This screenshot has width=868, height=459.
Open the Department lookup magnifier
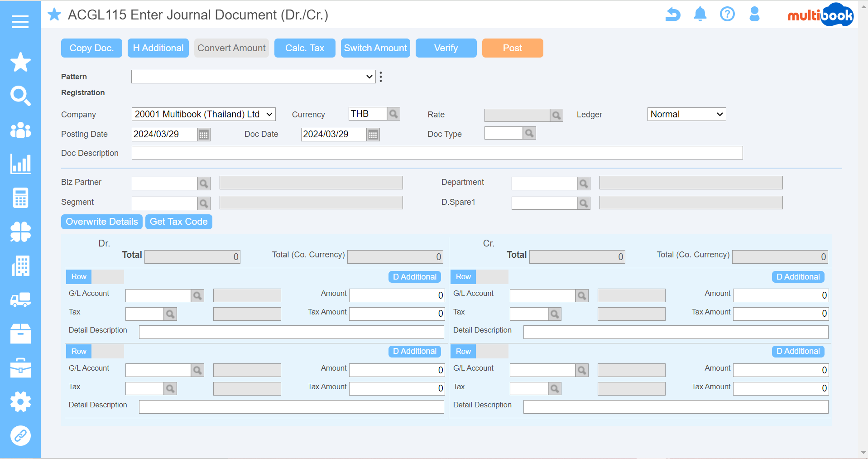584,184
